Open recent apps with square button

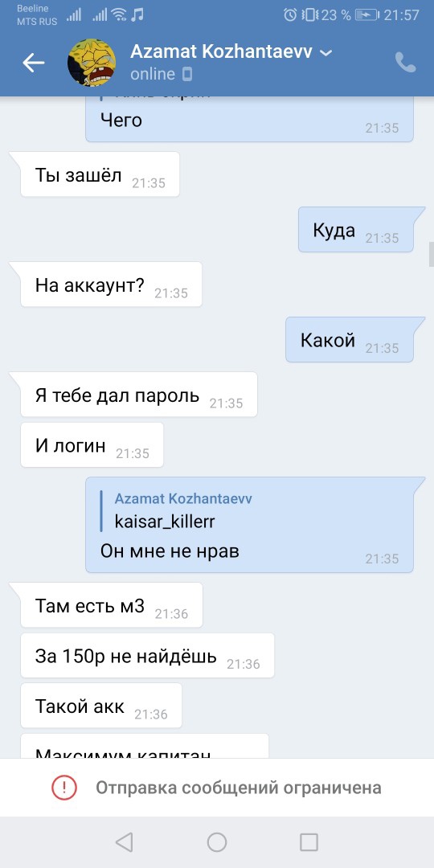click(309, 842)
